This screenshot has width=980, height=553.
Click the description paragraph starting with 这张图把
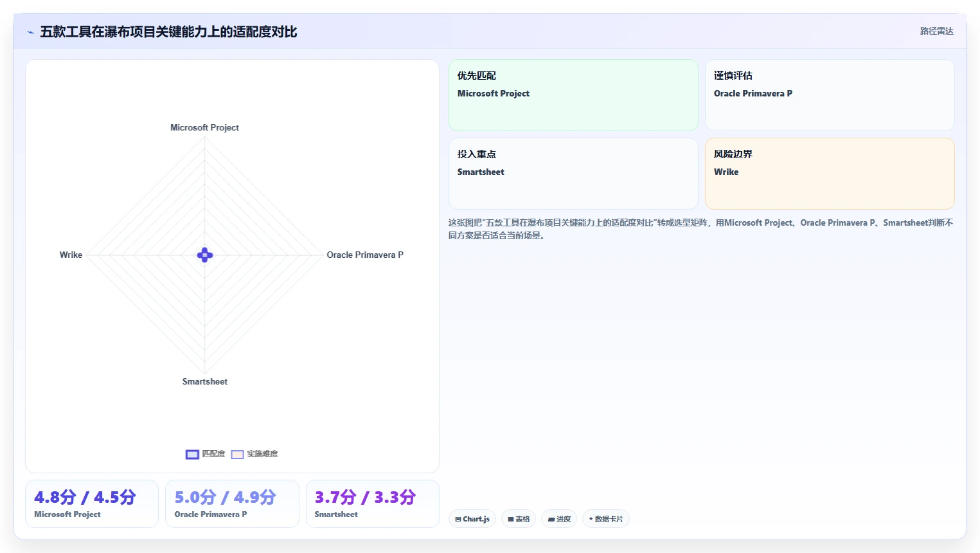tap(700, 229)
